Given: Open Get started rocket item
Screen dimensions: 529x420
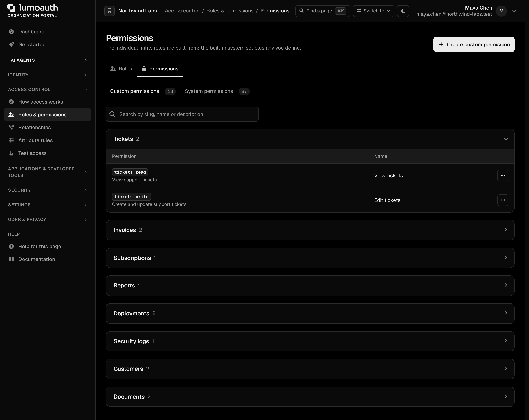Looking at the screenshot, I should pos(48,44).
